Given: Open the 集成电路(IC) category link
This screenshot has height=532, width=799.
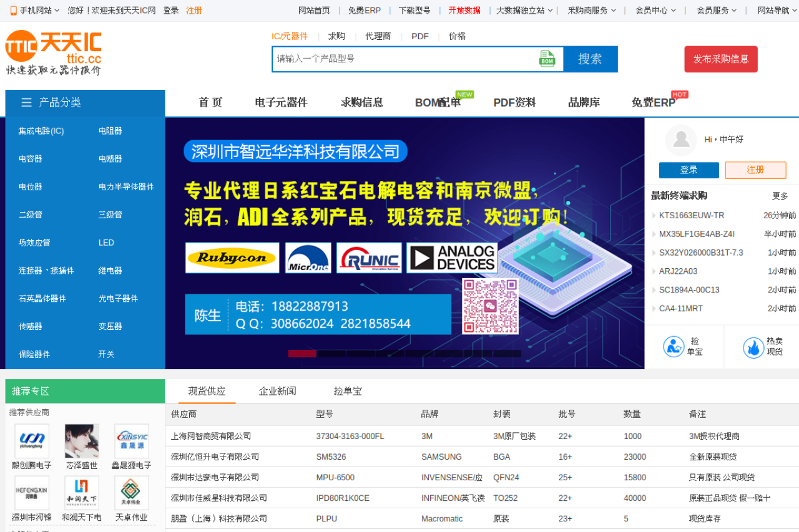Looking at the screenshot, I should pos(41,131).
